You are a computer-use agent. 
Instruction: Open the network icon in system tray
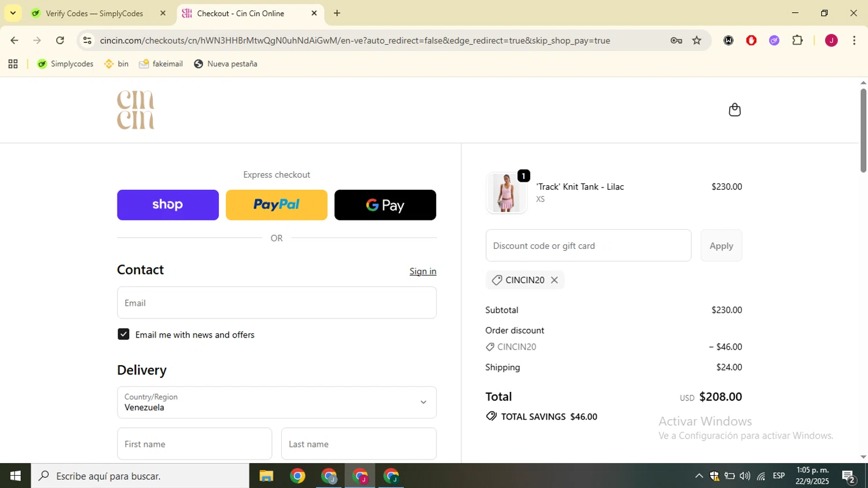point(761,476)
